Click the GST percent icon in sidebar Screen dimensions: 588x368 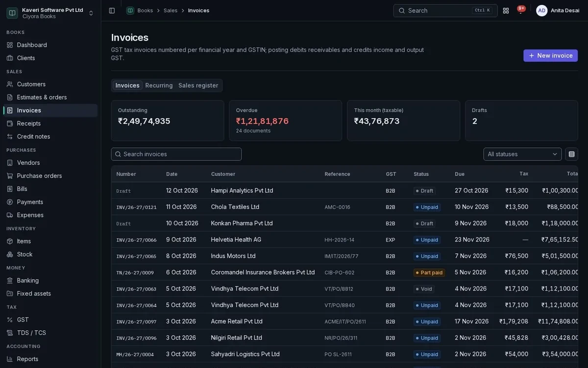pos(10,320)
